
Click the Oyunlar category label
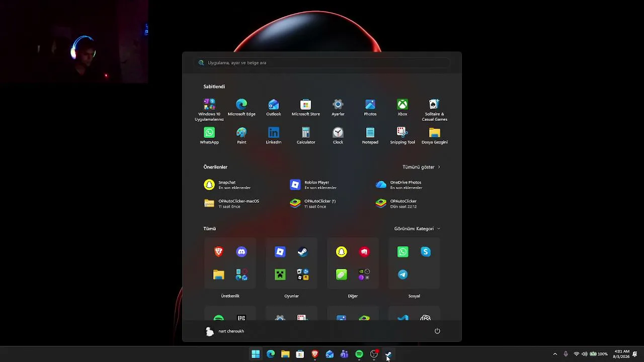(x=292, y=296)
